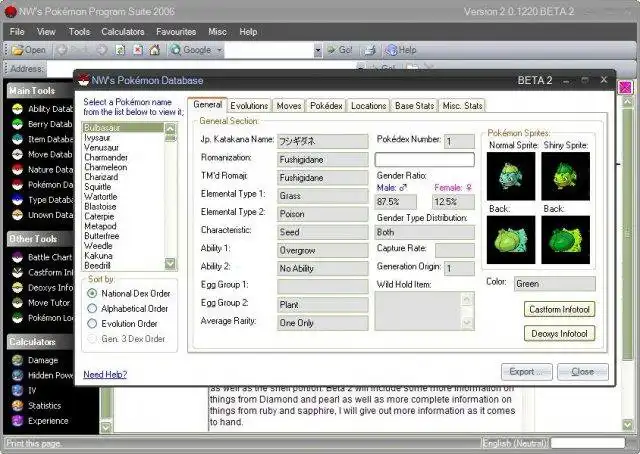The image size is (640, 454).
Task: Switch to the Pokédex tab
Action: (x=326, y=106)
